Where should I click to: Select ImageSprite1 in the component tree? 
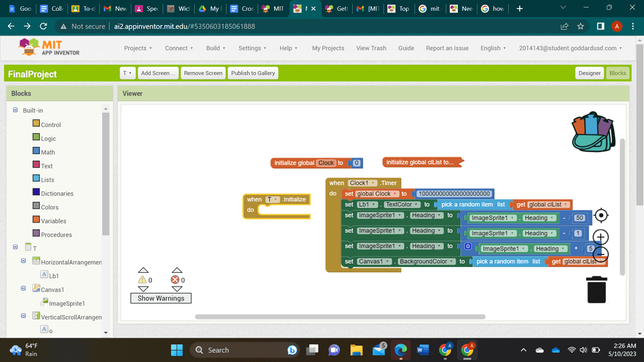point(66,303)
